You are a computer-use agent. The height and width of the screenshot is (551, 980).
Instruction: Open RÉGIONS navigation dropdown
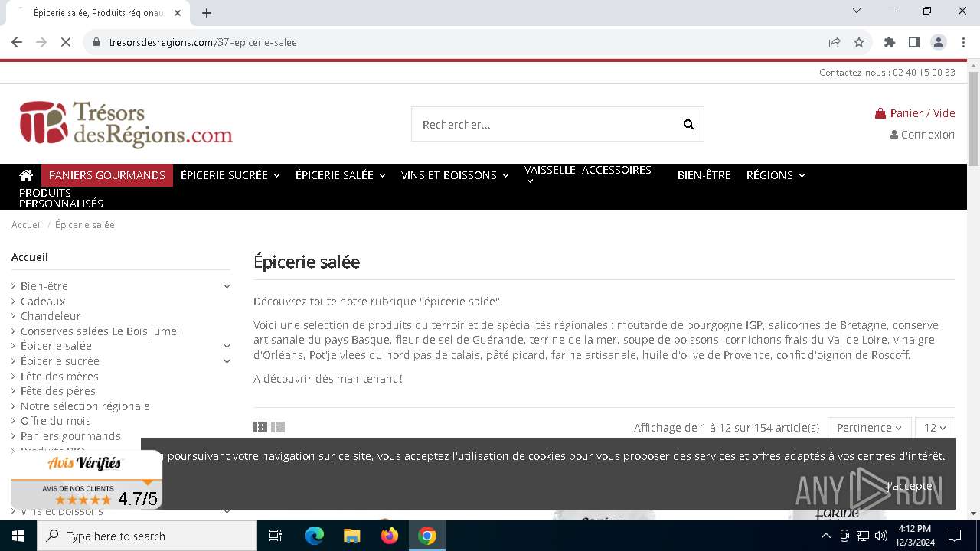[776, 175]
